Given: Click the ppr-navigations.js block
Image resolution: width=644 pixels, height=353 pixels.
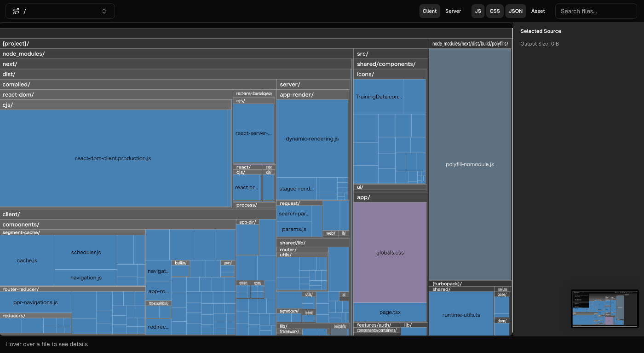Looking at the screenshot, I should coord(36,302).
